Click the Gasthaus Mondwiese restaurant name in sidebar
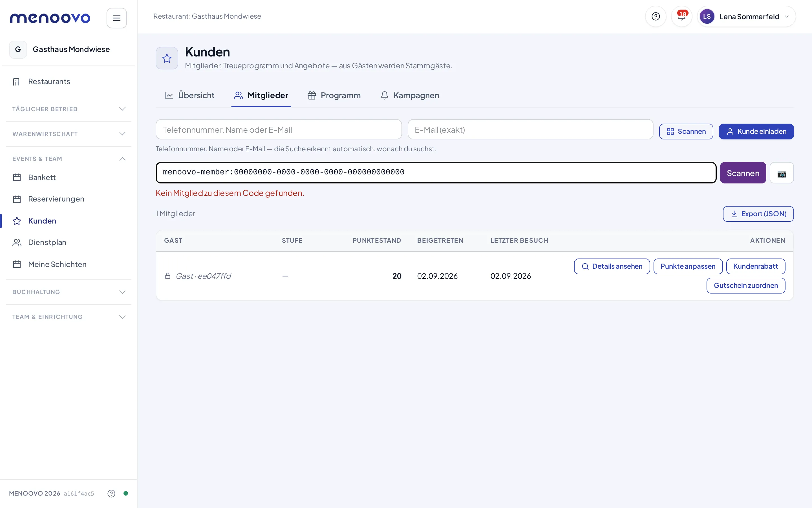812x508 pixels. [x=71, y=49]
